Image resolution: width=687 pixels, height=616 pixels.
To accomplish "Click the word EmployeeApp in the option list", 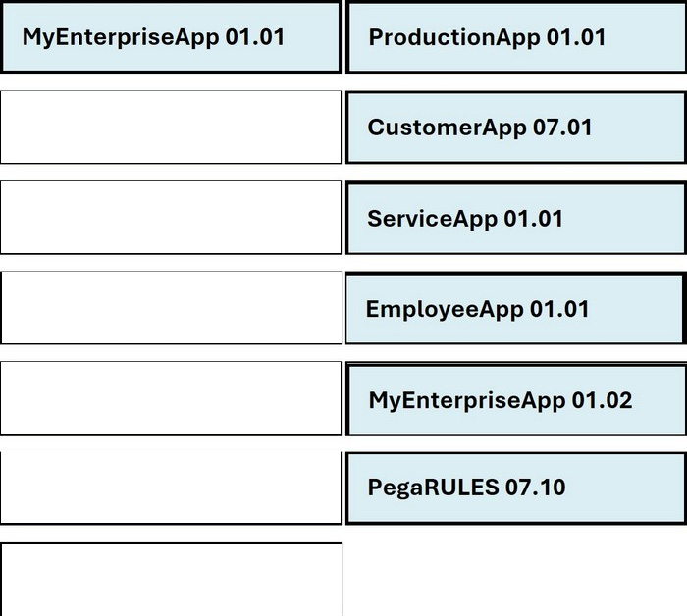I will pos(445,310).
